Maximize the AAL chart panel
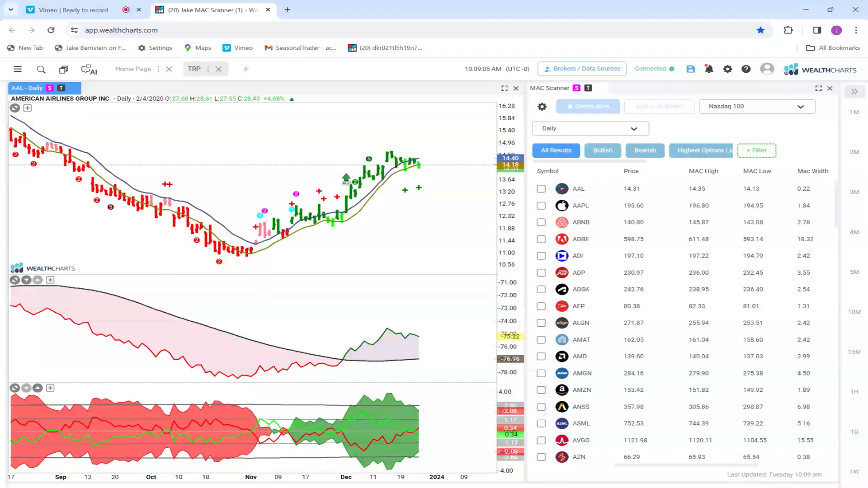Image resolution: width=868 pixels, height=488 pixels. coord(505,89)
